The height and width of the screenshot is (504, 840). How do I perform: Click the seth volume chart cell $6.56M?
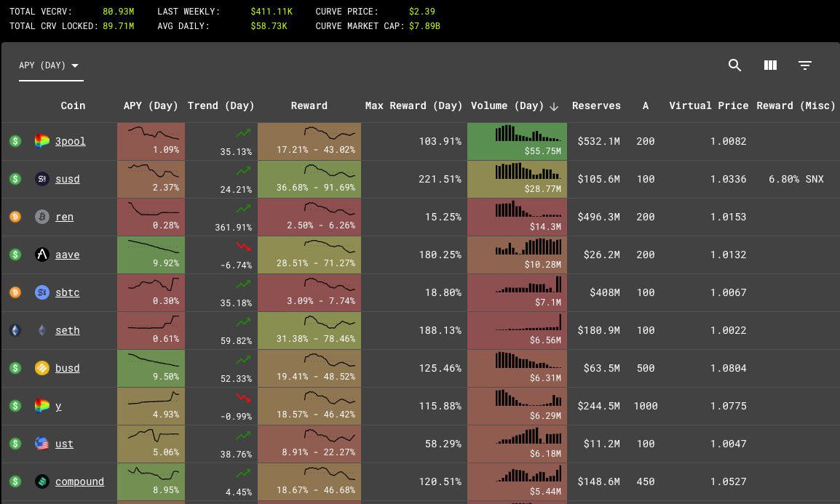[x=517, y=331]
